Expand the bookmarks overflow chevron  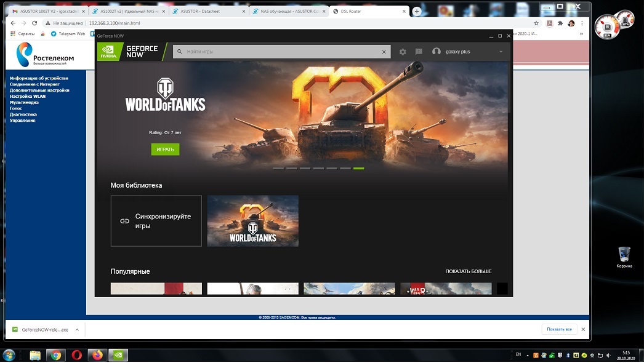coord(581,34)
